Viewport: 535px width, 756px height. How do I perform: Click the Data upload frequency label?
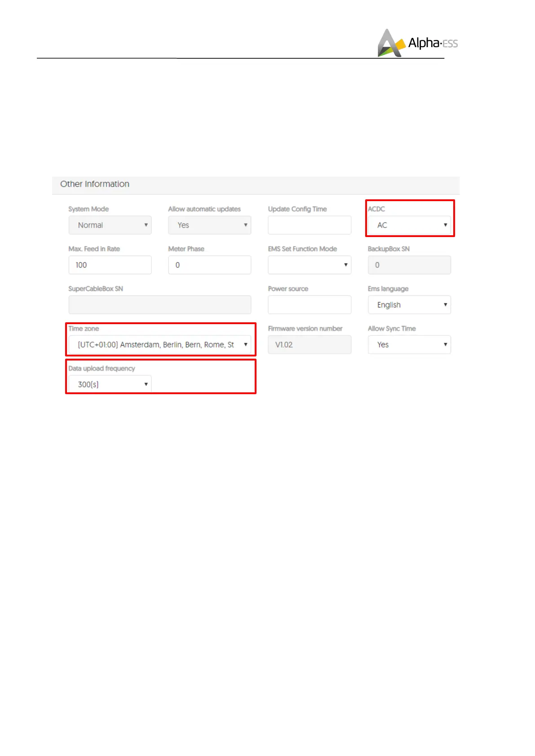click(102, 369)
